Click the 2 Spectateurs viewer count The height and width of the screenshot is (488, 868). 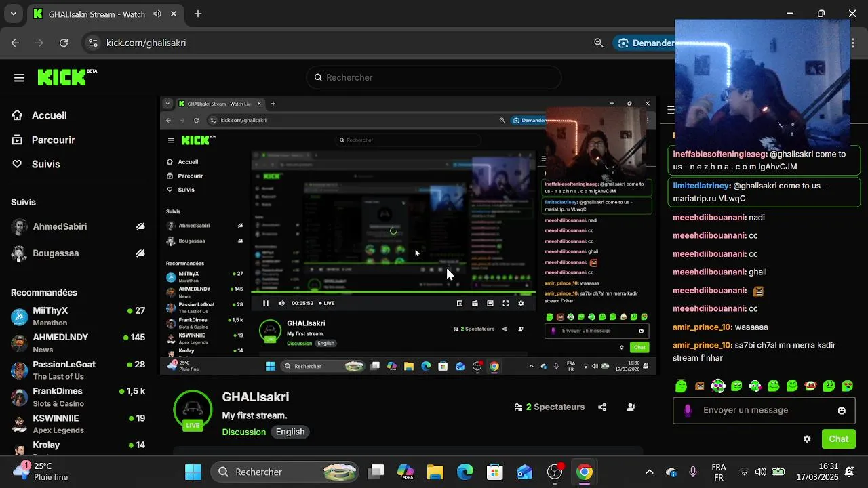[549, 407]
